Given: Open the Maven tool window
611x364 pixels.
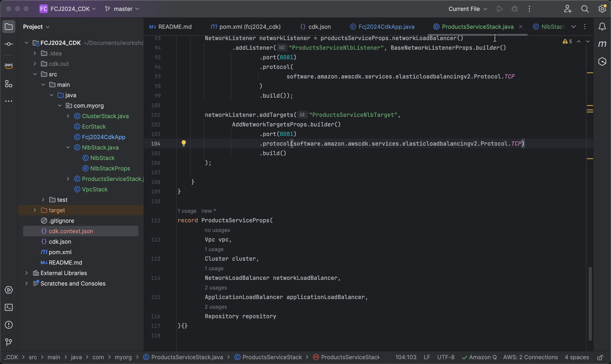Looking at the screenshot, I should coord(602,44).
